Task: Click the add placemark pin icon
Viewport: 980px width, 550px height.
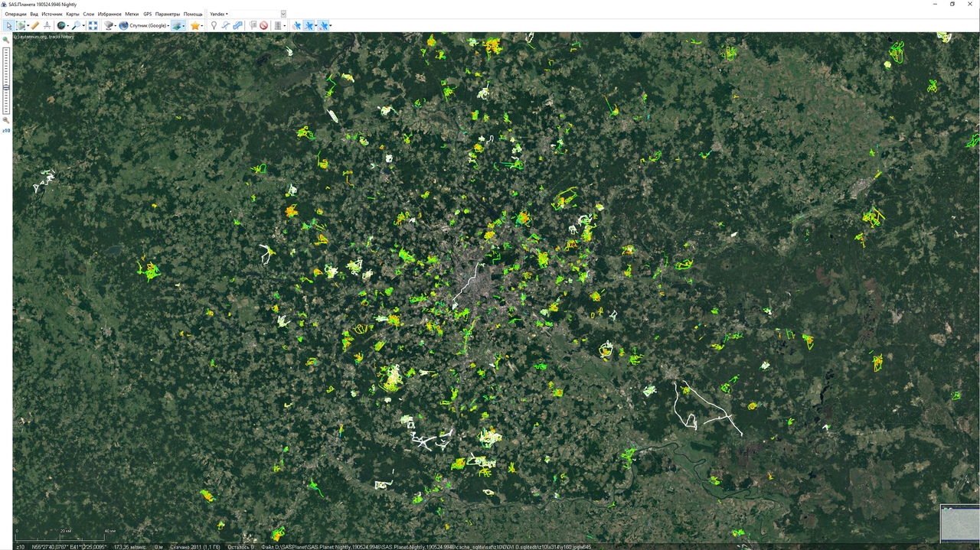Action: coord(214,25)
